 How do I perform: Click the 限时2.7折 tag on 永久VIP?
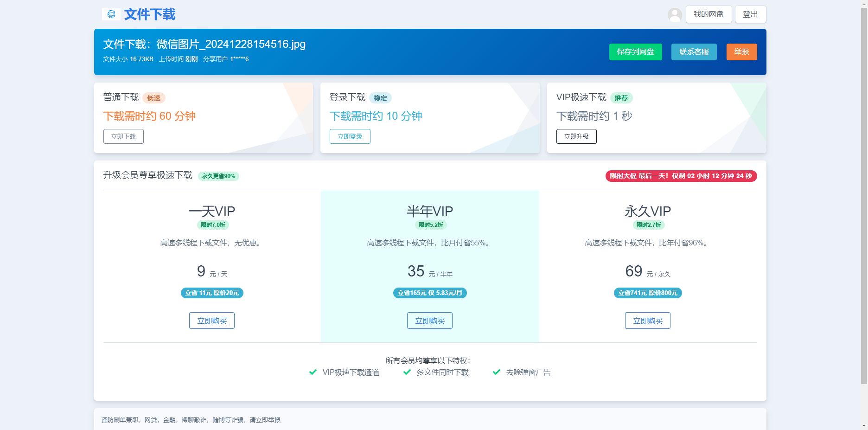(x=648, y=225)
